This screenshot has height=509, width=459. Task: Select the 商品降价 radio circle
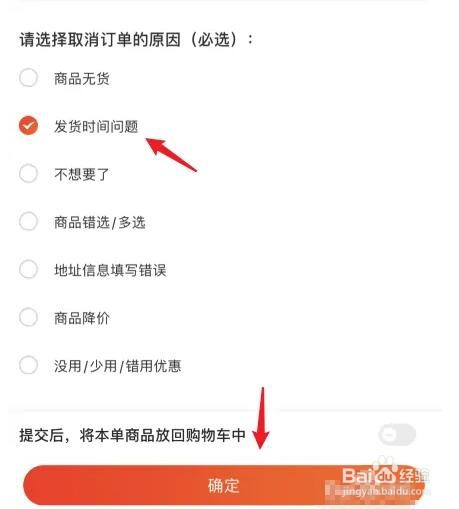tap(28, 317)
